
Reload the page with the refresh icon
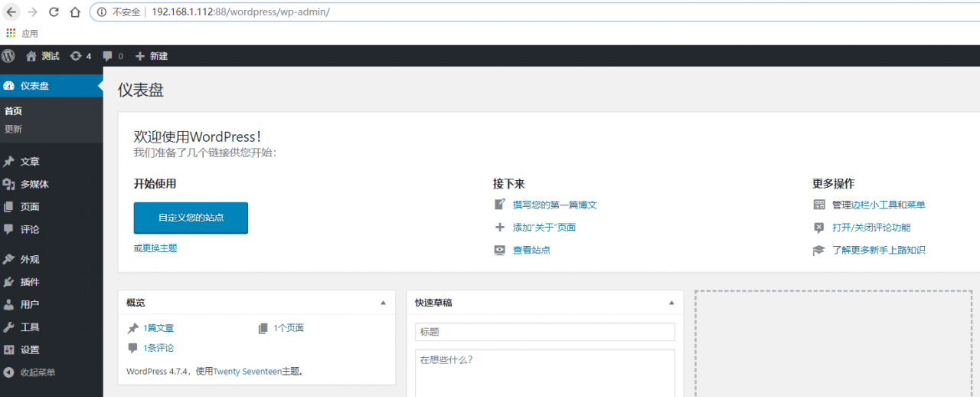pyautogui.click(x=54, y=12)
